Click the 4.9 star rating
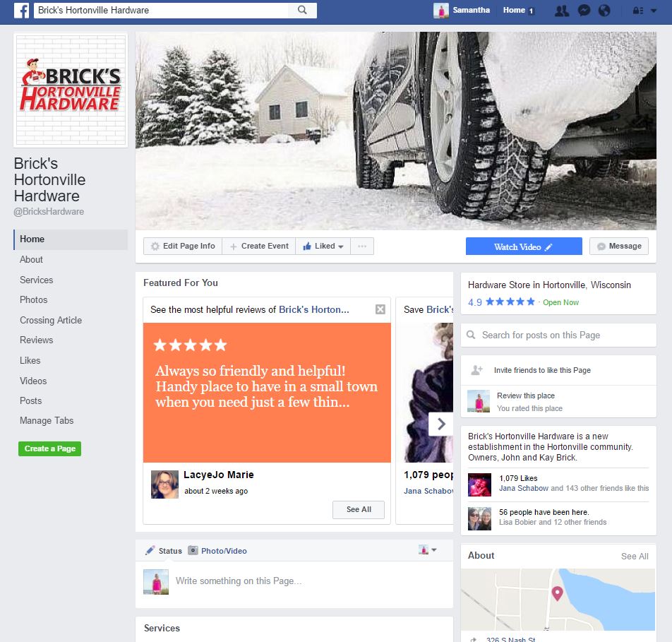This screenshot has height=642, width=672. click(x=501, y=302)
